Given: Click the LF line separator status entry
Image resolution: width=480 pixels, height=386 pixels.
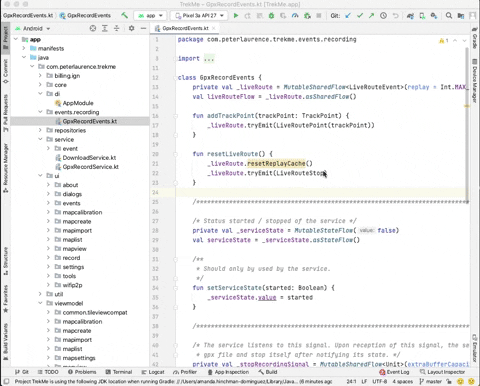Looking at the screenshot, I should (364, 381).
